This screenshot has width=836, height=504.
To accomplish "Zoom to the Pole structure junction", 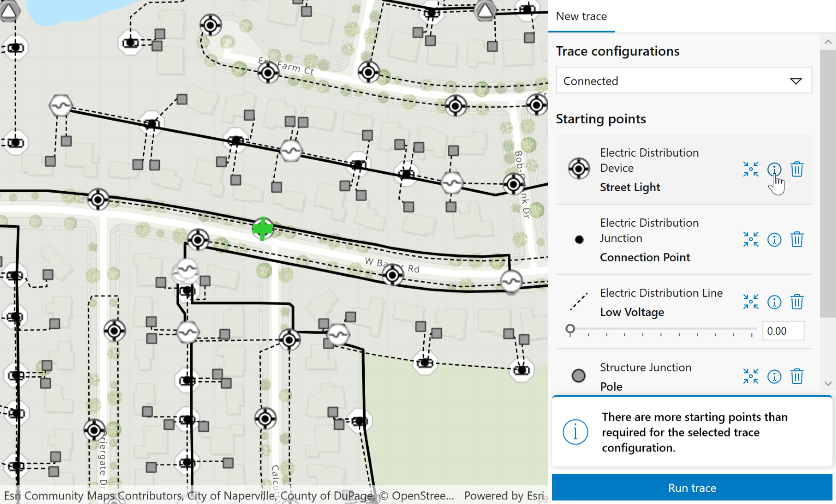I will coord(751,376).
